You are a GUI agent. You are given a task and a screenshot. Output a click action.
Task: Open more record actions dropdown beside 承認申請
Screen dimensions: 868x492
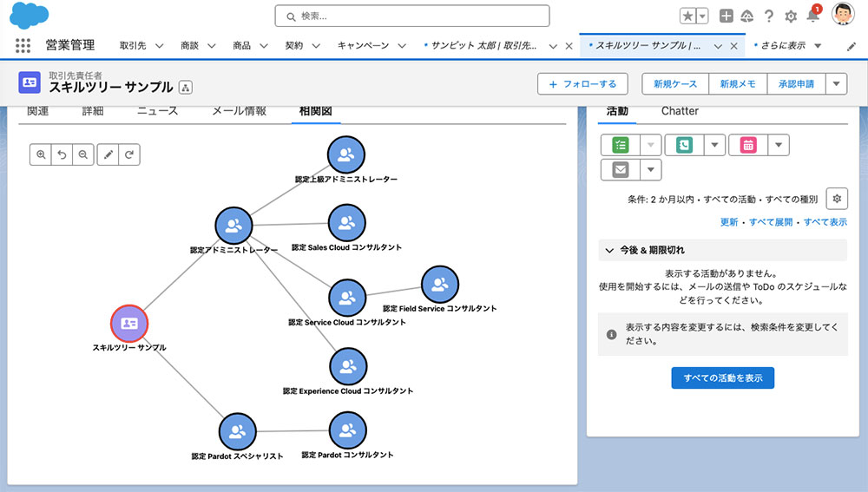click(837, 84)
